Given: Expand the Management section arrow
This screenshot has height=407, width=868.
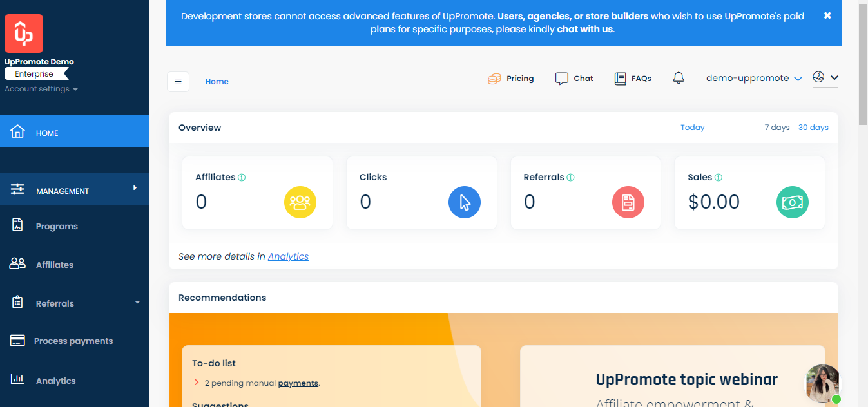Looking at the screenshot, I should (x=135, y=188).
